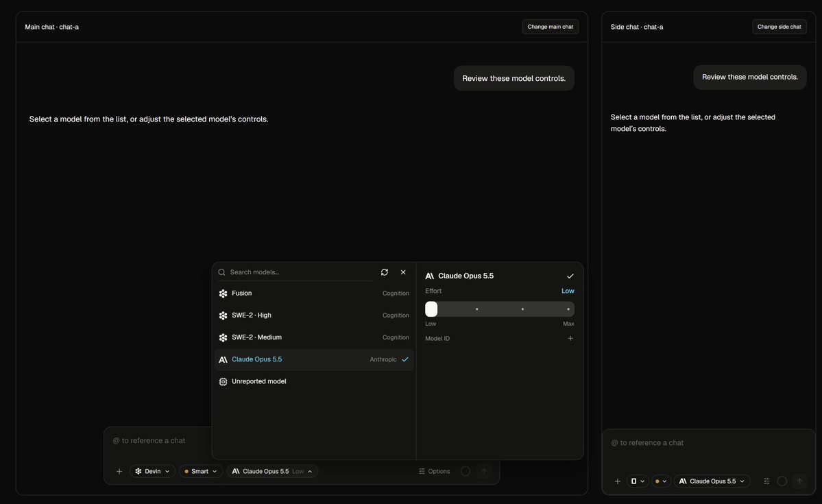Click the checkmark beside Claude Opus 5.5 header
Viewport: 822px width, 504px height.
pyautogui.click(x=570, y=276)
